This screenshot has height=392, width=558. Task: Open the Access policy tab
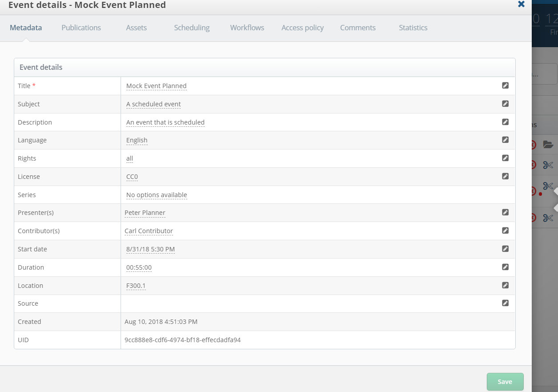pos(302,28)
